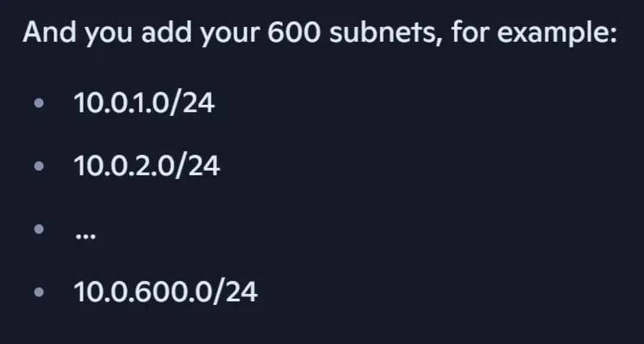Screen dimensions: 644x344
Task: Click the bullet dot beside 10.0.1.0/24
Action: click(x=39, y=103)
